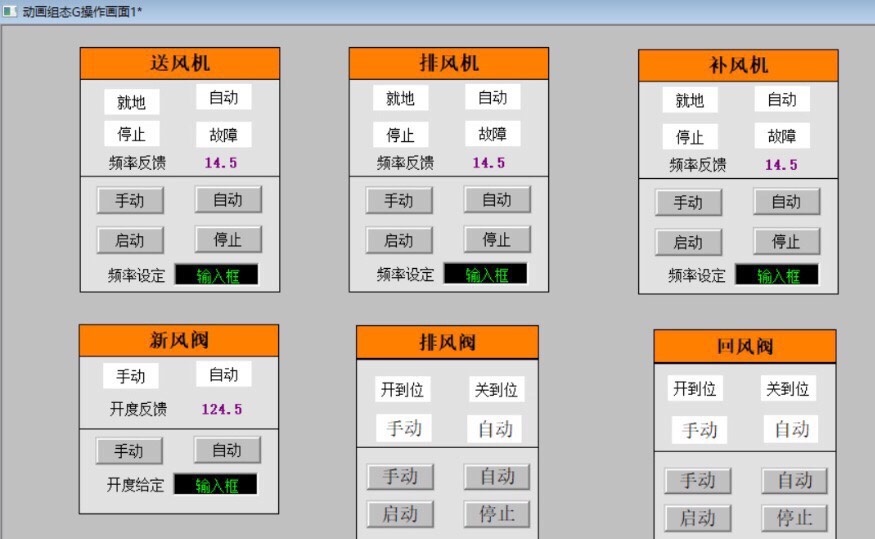This screenshot has height=539, width=875.
Task: Start the 排风机 with 启动 button
Action: pyautogui.click(x=399, y=240)
